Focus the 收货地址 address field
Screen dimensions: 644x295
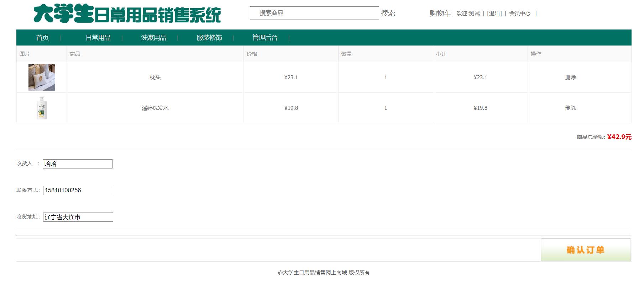[78, 217]
